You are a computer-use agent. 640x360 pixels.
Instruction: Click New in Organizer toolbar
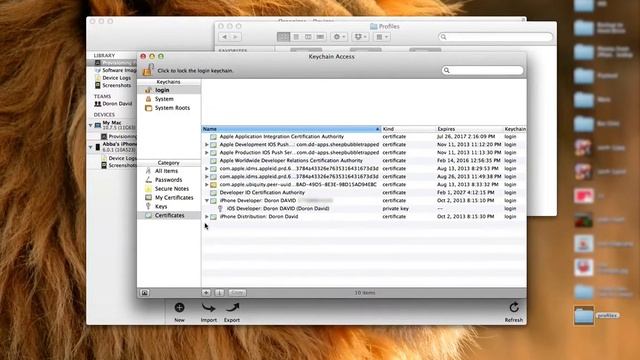coord(179,312)
